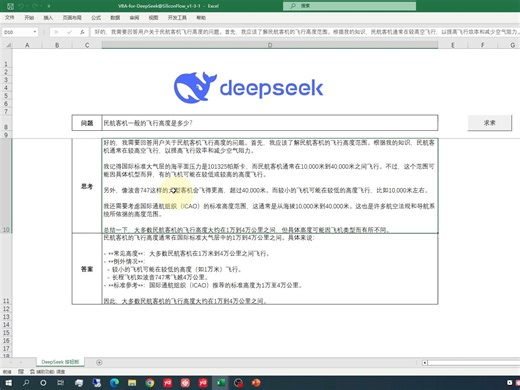Click the search box in the title bar
The width and height of the screenshot is (520, 390).
tap(349, 6)
